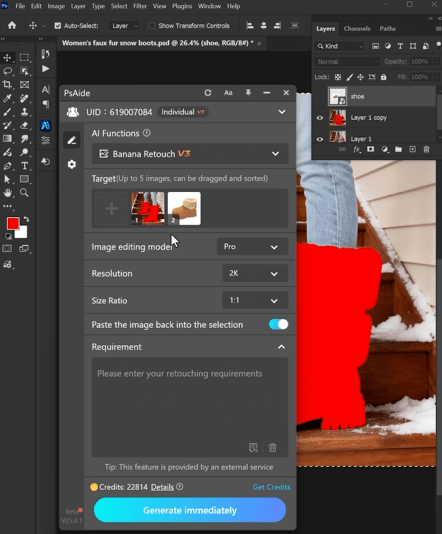Image resolution: width=442 pixels, height=534 pixels.
Task: Open the Image editing model Pro dropdown
Action: point(252,247)
